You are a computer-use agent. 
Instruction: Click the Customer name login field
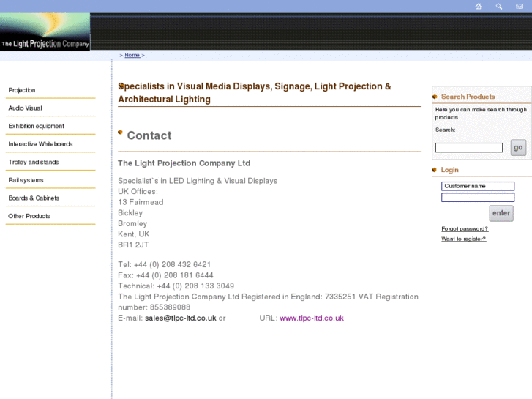click(x=478, y=186)
